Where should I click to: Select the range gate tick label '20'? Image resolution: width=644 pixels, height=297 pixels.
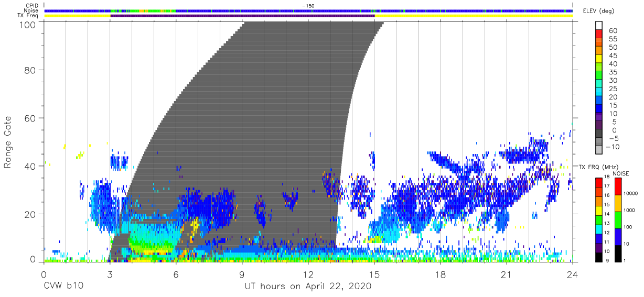(30, 214)
